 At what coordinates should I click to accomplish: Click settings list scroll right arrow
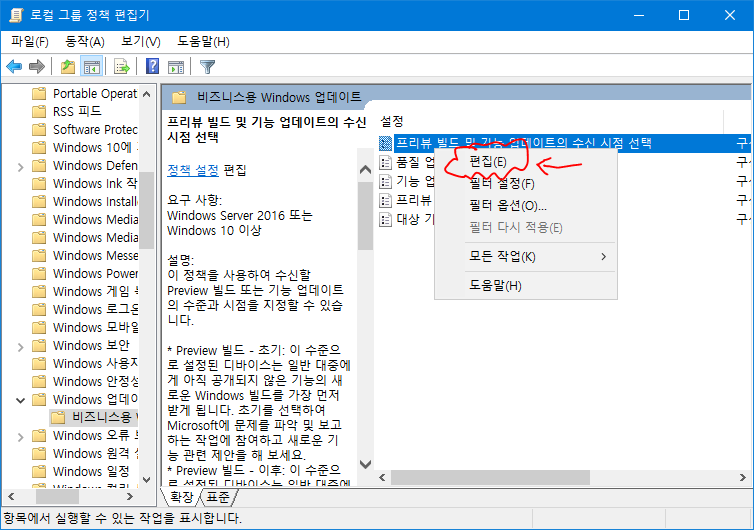[x=742, y=478]
